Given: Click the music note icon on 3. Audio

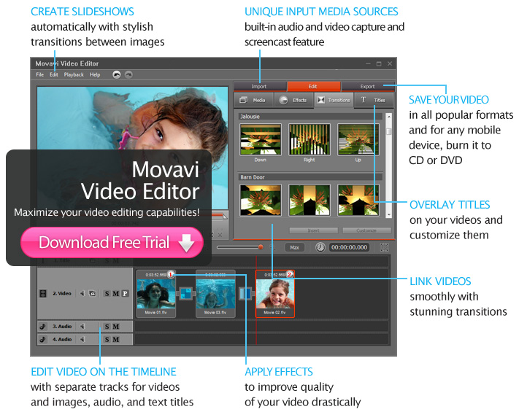Looking at the screenshot, I should click(x=43, y=327).
